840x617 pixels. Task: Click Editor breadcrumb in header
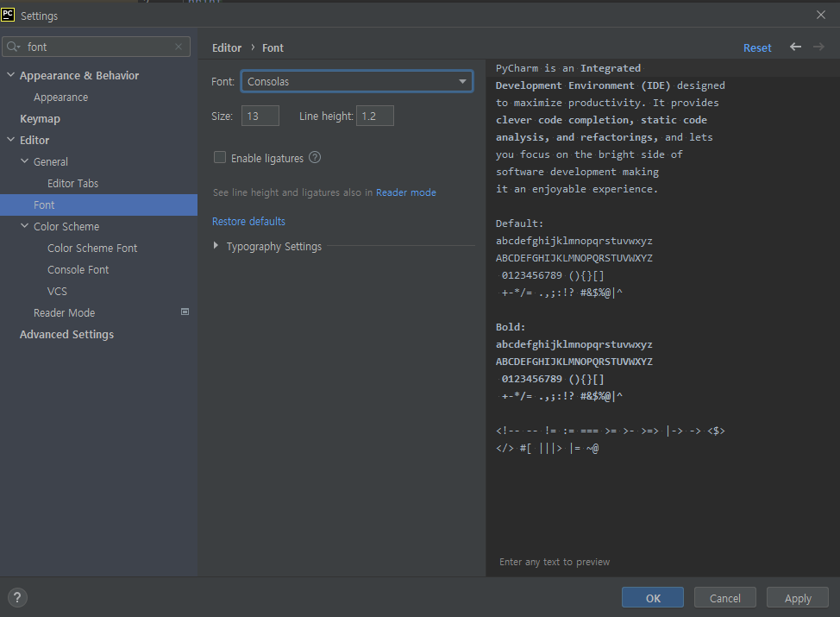(227, 47)
